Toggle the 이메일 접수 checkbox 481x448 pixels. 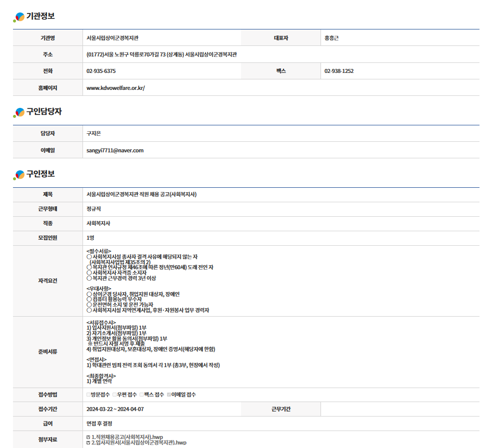pyautogui.click(x=168, y=395)
